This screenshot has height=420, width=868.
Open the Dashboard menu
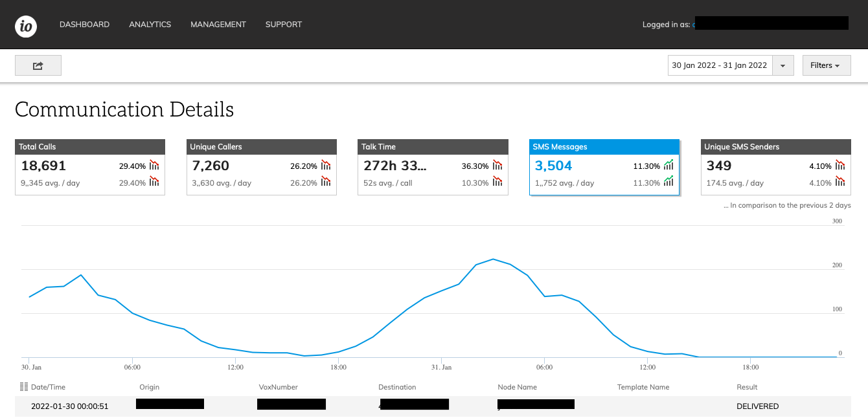click(84, 25)
